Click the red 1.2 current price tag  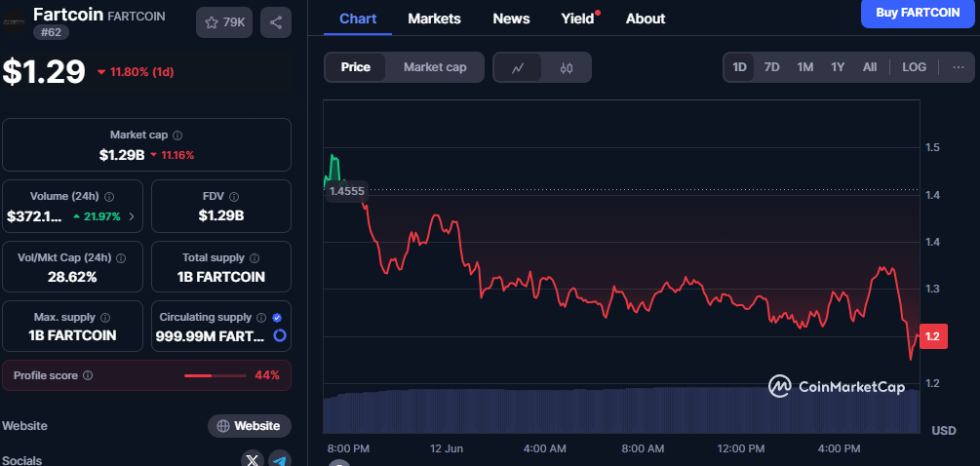coord(932,336)
